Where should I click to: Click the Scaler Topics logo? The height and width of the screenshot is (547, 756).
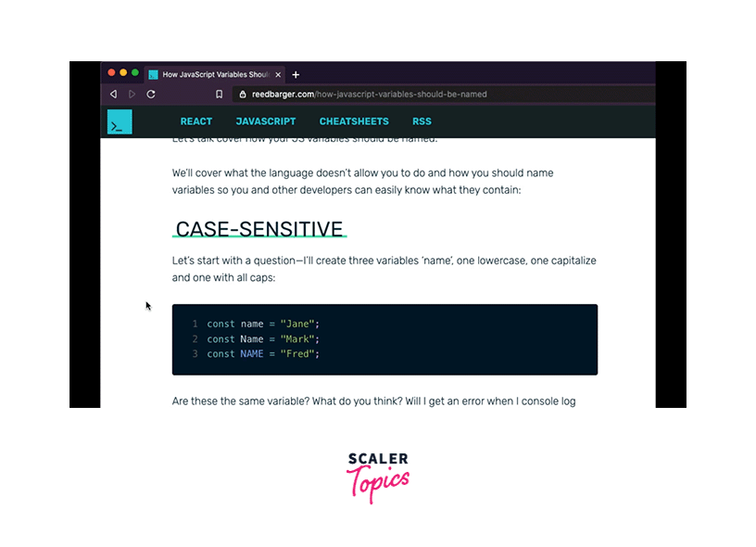click(378, 477)
